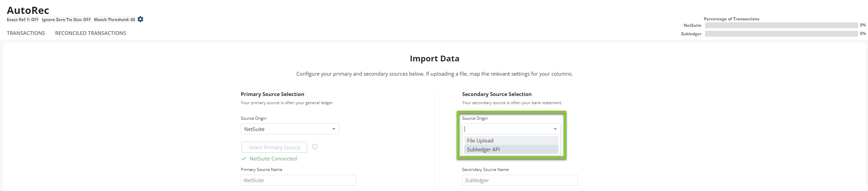Click the Ignore Zero Tie Out: OFF setting
The height and width of the screenshot is (191, 868).
[x=66, y=20]
